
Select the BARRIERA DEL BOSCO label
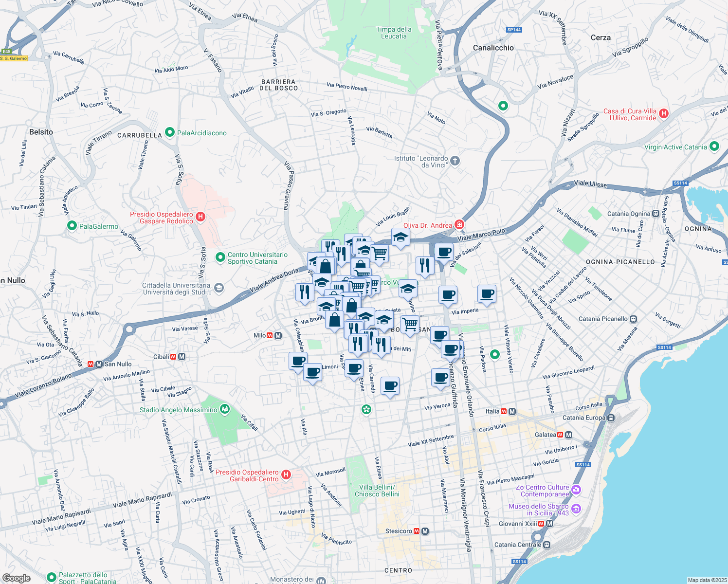coord(279,85)
